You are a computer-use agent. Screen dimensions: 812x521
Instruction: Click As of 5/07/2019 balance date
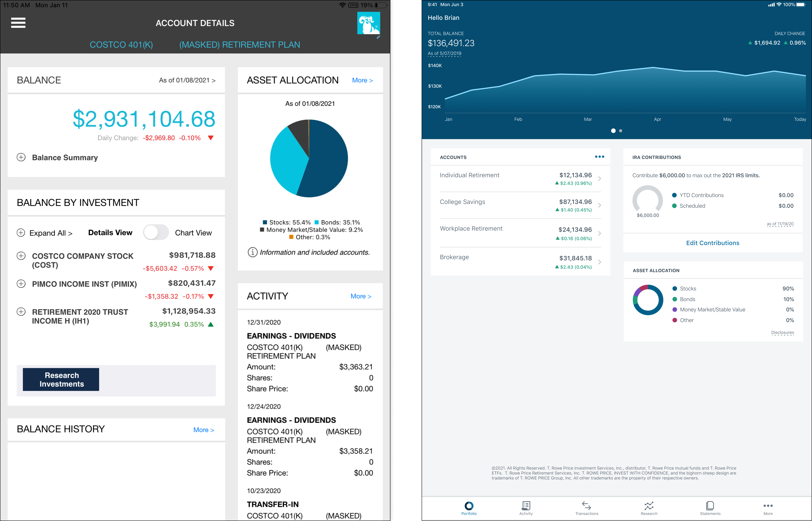tap(444, 54)
